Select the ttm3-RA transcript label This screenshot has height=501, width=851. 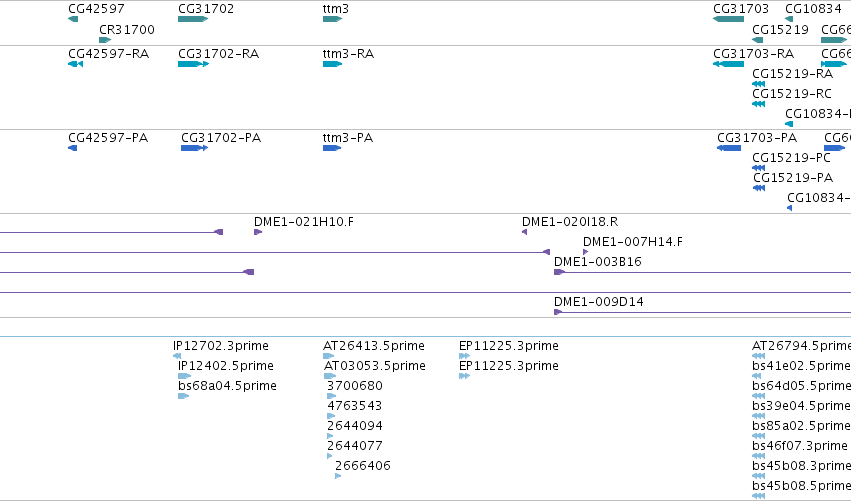pos(348,54)
